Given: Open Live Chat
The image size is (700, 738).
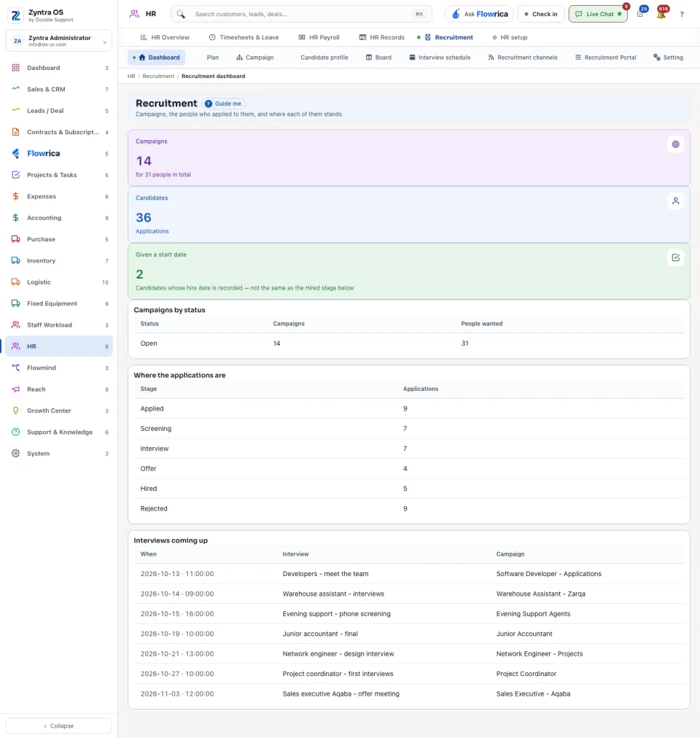Looking at the screenshot, I should pyautogui.click(x=598, y=14).
